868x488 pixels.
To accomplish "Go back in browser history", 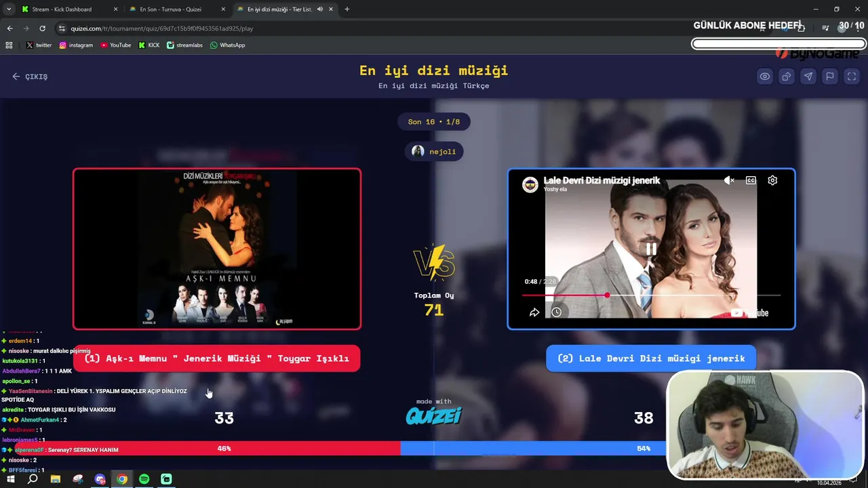I will (x=9, y=28).
